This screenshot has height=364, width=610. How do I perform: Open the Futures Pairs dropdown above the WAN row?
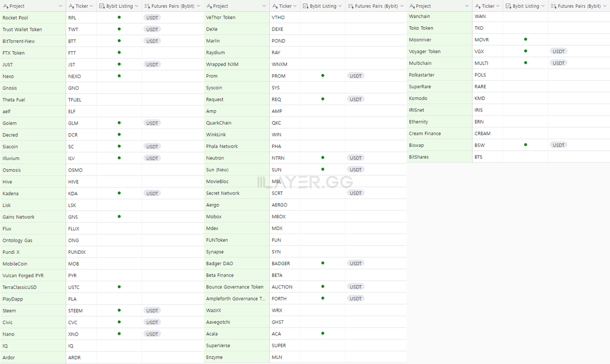point(604,6)
